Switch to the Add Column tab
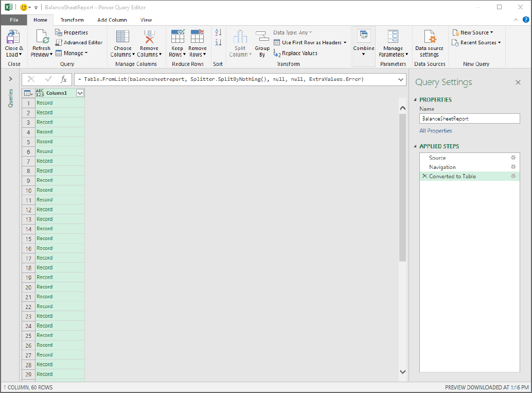532x393 pixels. (112, 20)
